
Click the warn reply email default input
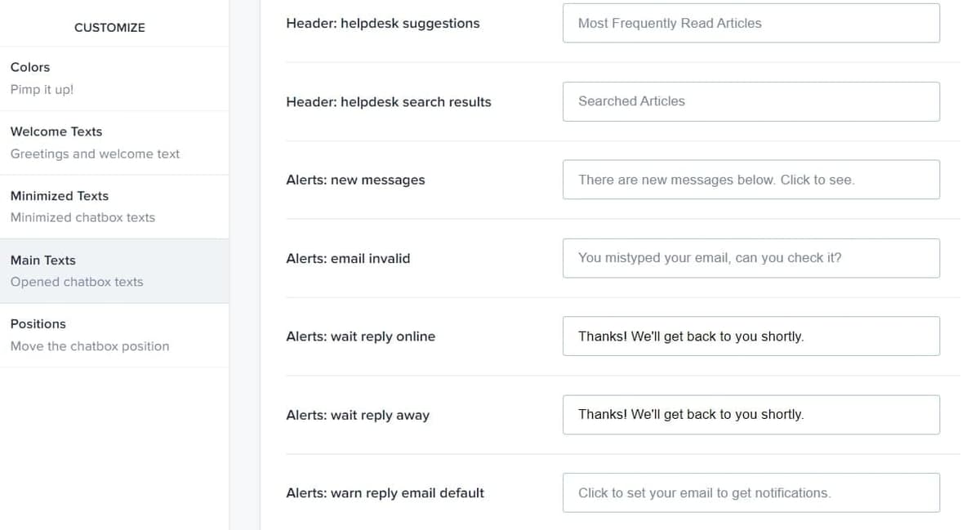click(751, 493)
